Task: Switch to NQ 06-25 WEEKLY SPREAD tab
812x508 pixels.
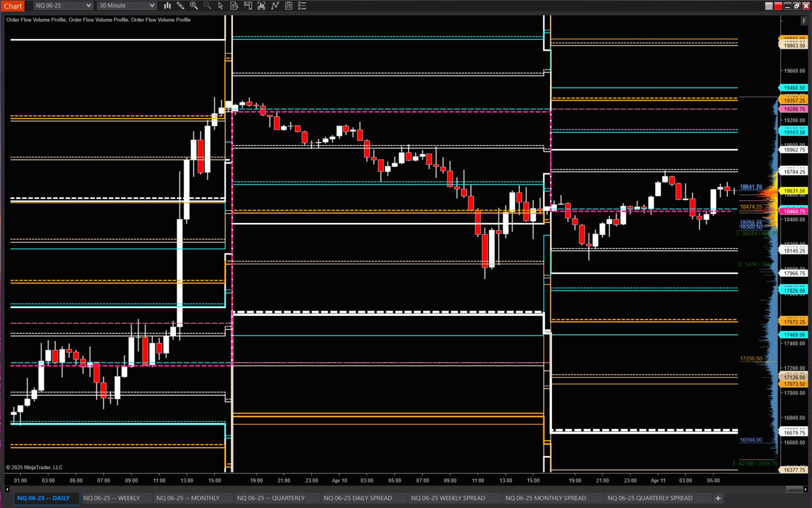Action: coord(448,498)
